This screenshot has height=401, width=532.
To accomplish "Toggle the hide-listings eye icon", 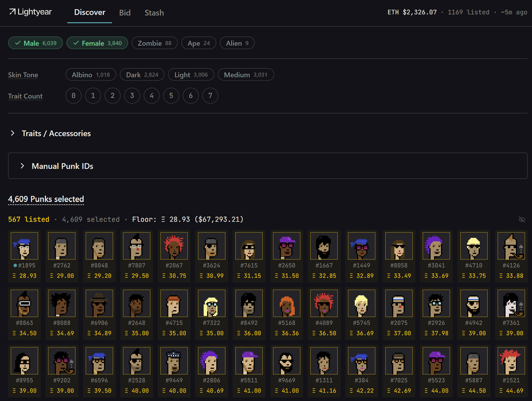I will coord(522,219).
